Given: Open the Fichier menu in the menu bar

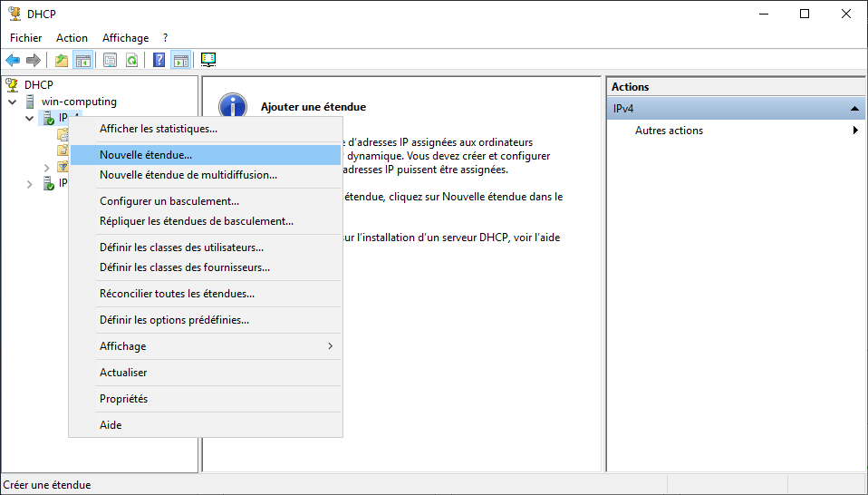Looking at the screenshot, I should [25, 38].
